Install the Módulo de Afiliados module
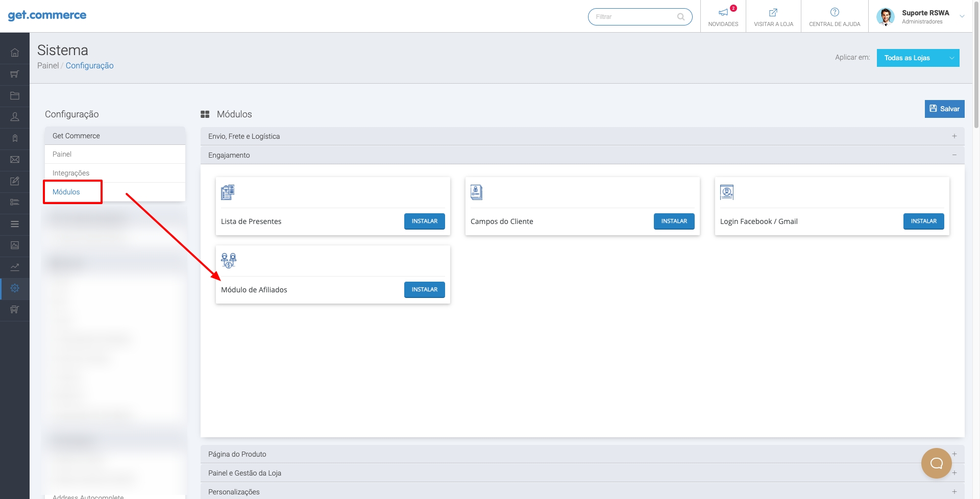The image size is (980, 499). click(x=424, y=290)
